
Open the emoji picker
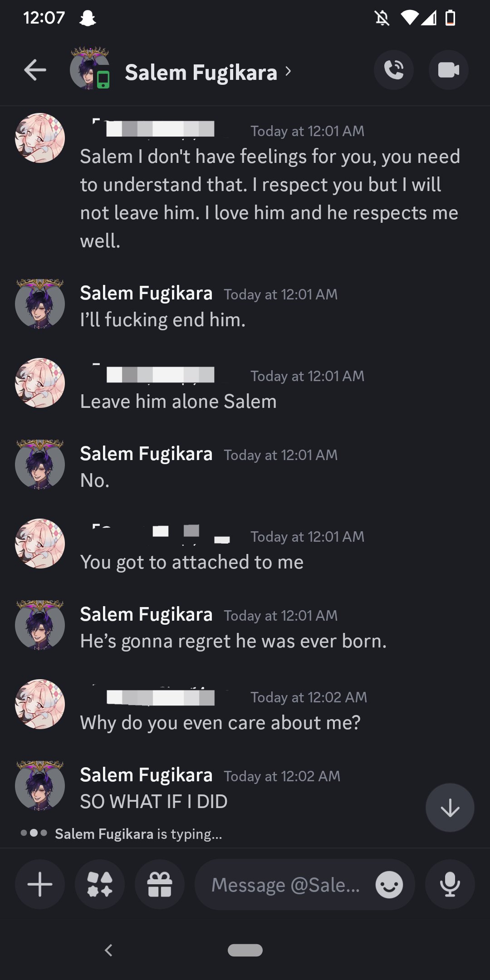389,884
